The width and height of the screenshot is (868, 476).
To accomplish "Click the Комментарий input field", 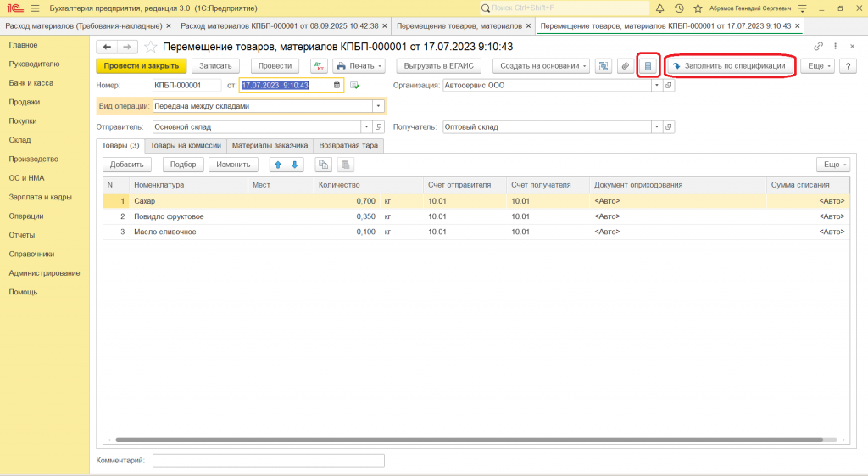I will click(268, 460).
